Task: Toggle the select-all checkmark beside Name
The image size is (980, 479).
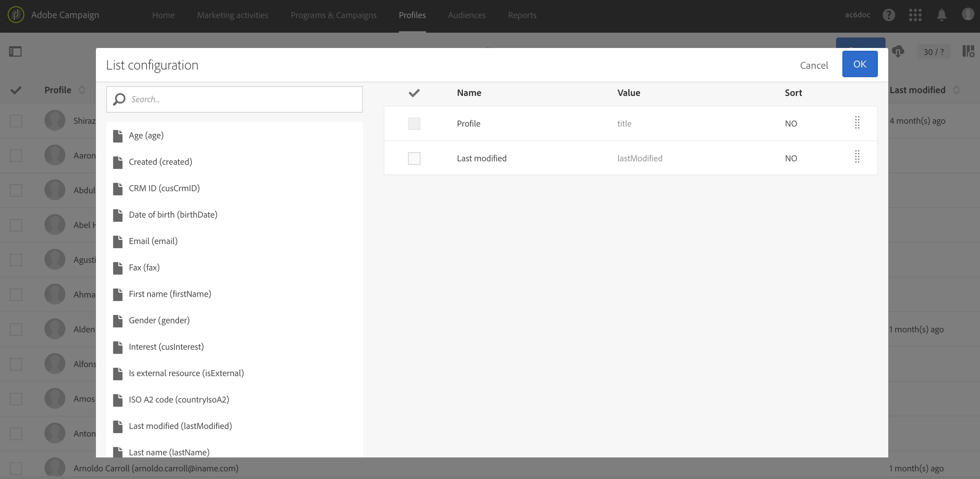Action: click(x=414, y=93)
